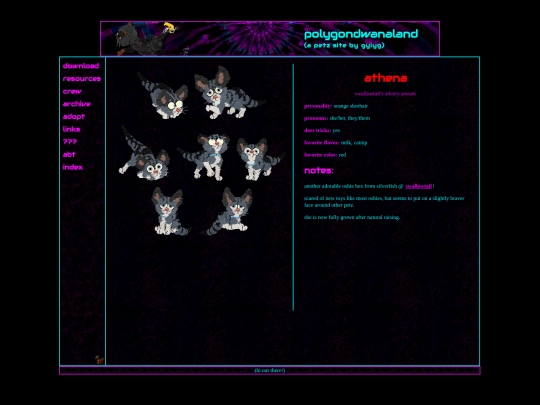Click the 'a petz site by' tagline
Image resolution: width=540 pixels, height=405 pixels.
pyautogui.click(x=344, y=45)
